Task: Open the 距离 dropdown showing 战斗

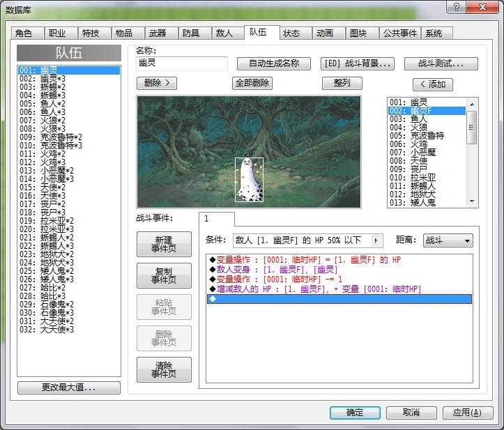Action: (x=448, y=240)
